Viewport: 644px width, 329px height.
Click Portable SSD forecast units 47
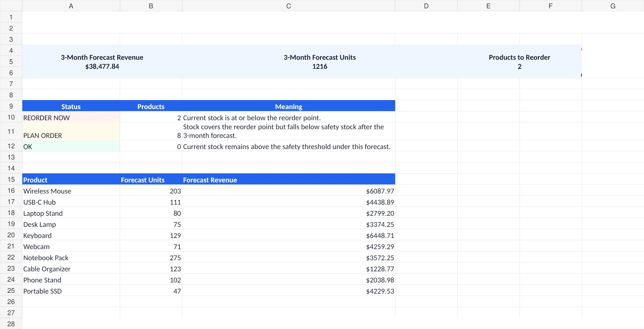(151, 290)
